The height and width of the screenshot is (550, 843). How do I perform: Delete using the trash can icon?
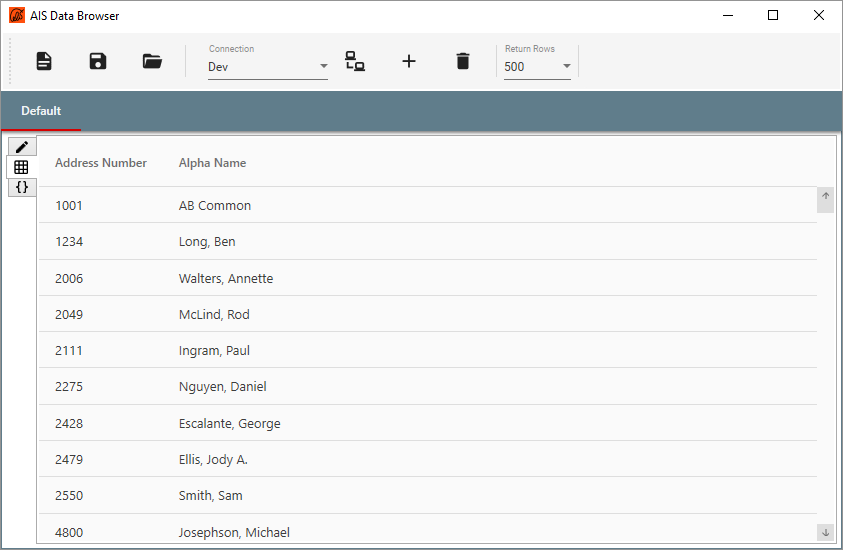[462, 61]
